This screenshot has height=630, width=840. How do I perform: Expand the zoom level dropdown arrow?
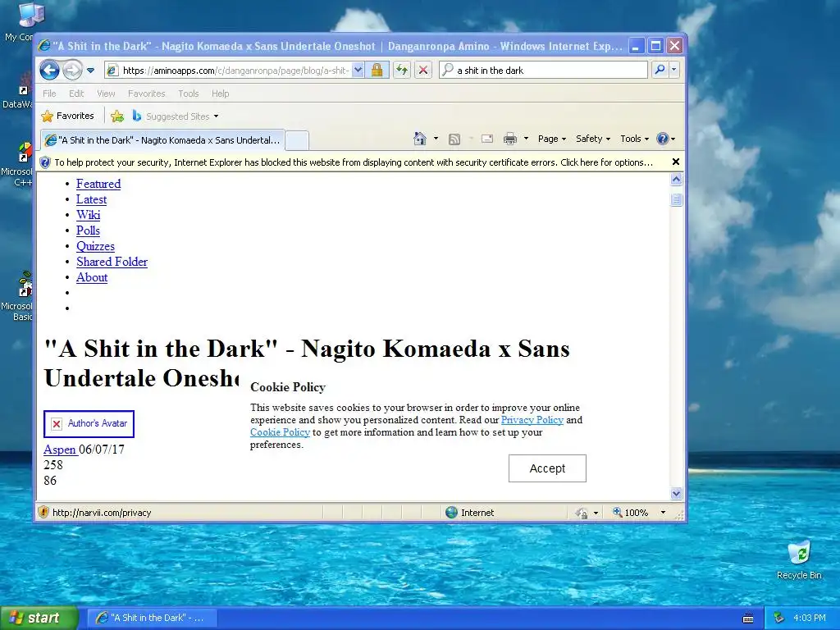(x=663, y=513)
